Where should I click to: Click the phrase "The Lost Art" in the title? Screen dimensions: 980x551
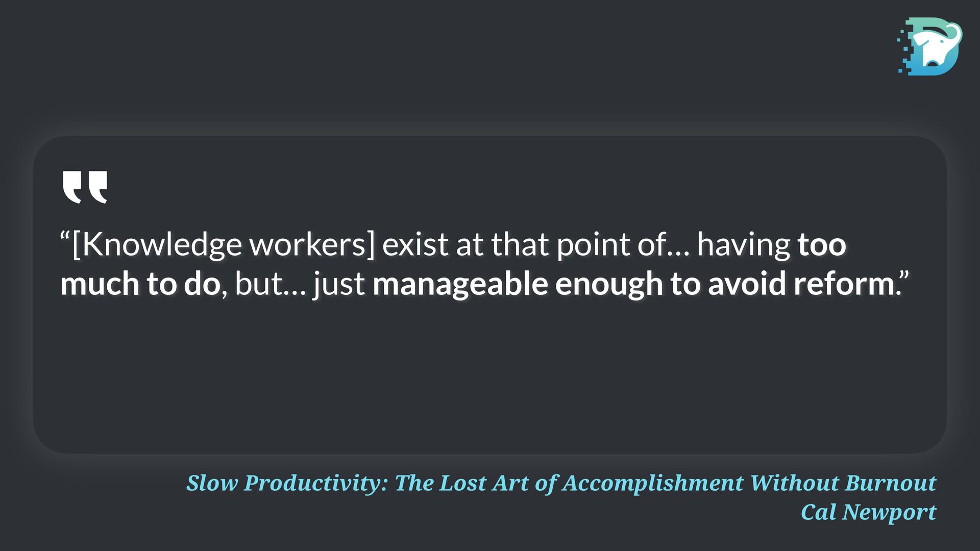tap(462, 483)
